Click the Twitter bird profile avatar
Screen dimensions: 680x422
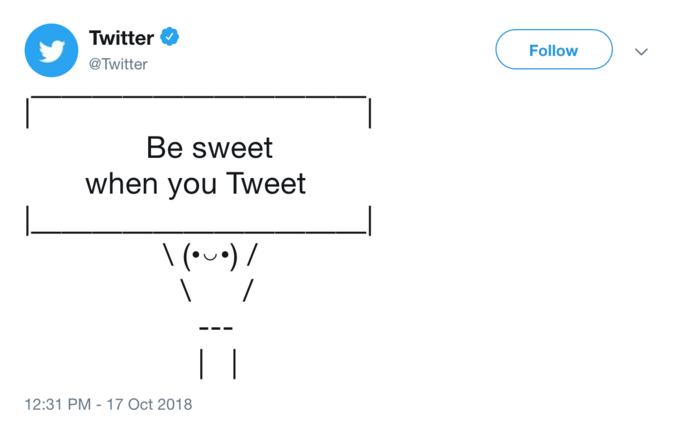(51, 51)
